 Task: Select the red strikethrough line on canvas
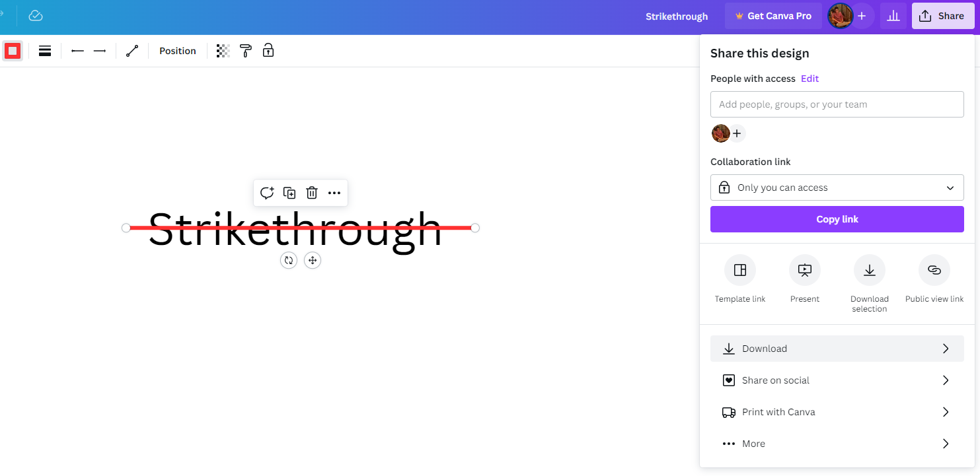click(301, 228)
